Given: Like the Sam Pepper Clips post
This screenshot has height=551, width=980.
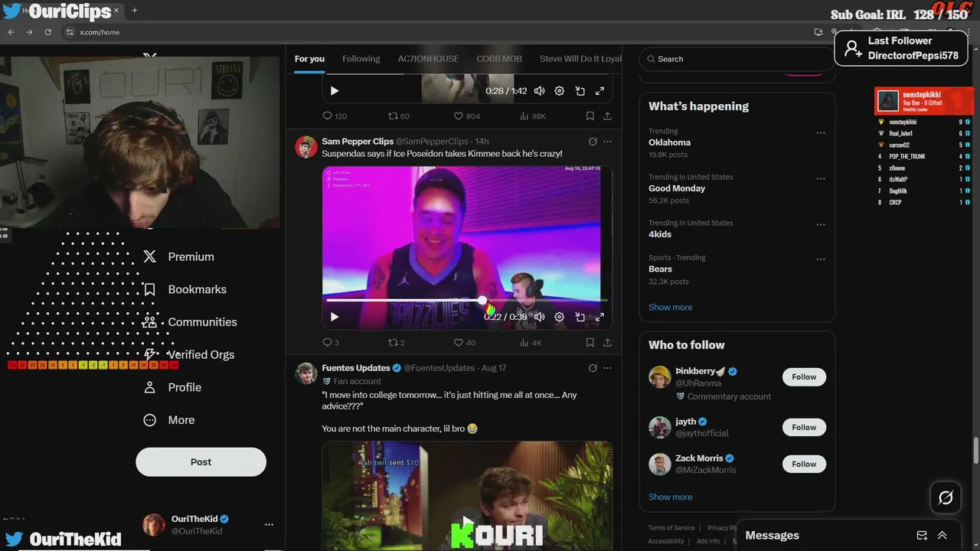Looking at the screenshot, I should click(465, 343).
